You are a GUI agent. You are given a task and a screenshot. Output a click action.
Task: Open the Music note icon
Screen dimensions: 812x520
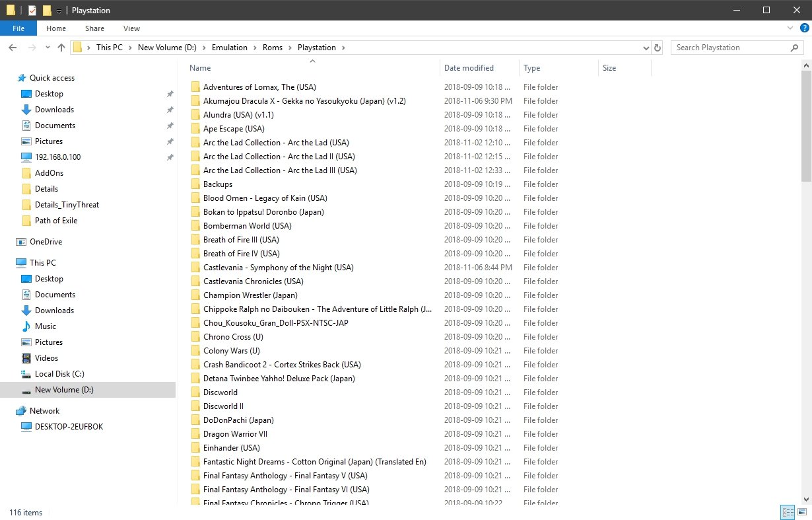[x=26, y=326]
